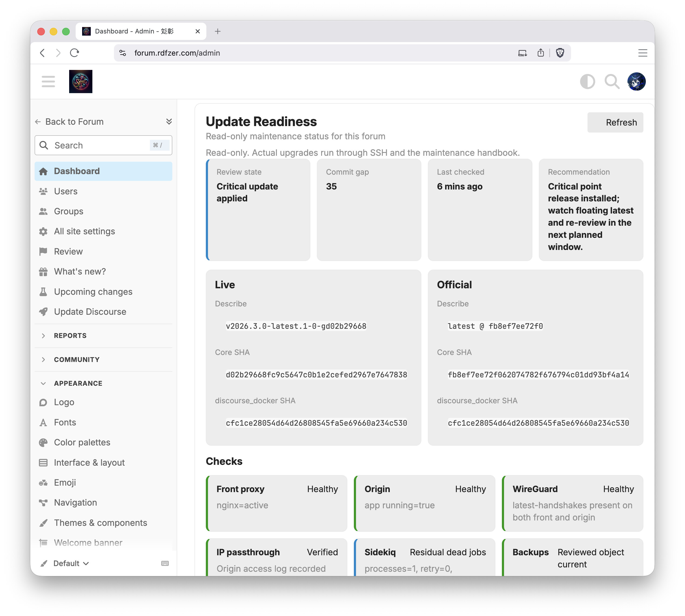Reload the page with refresh icon

coord(75,53)
